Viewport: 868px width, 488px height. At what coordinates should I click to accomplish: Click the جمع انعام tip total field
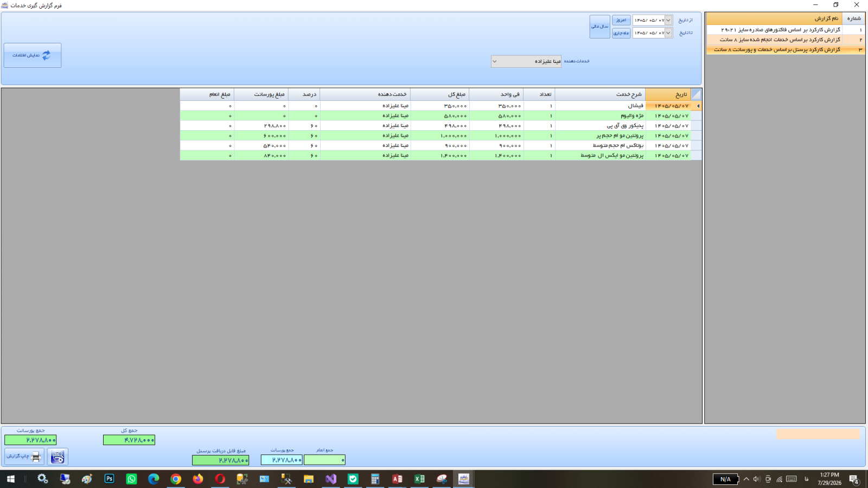click(x=324, y=460)
